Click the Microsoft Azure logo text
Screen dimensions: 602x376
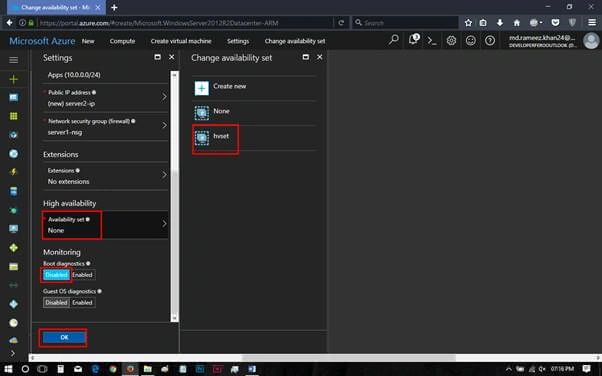coord(42,41)
